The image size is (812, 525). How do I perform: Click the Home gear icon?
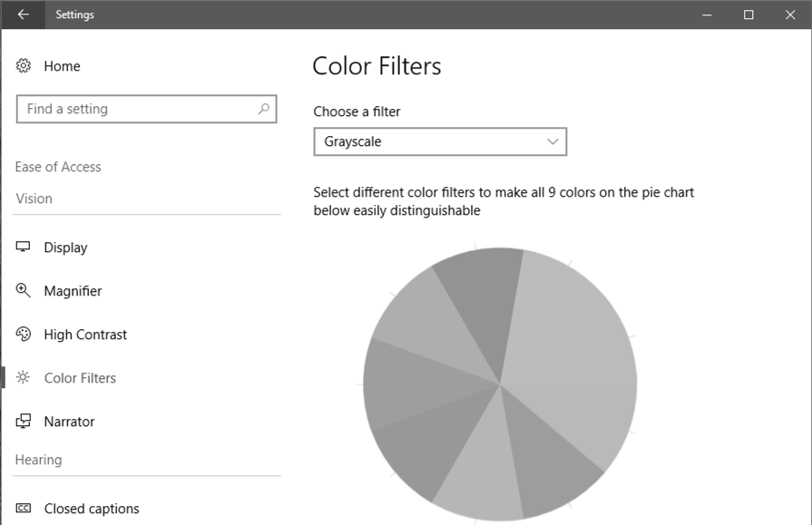point(23,65)
